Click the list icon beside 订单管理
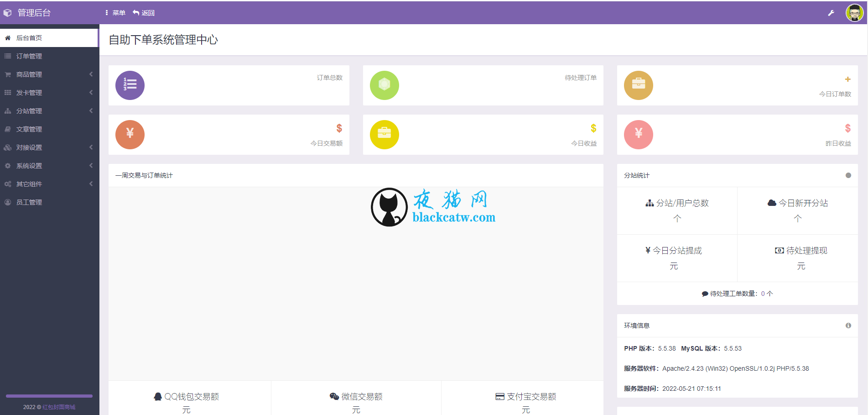The height and width of the screenshot is (415, 868). (8, 56)
